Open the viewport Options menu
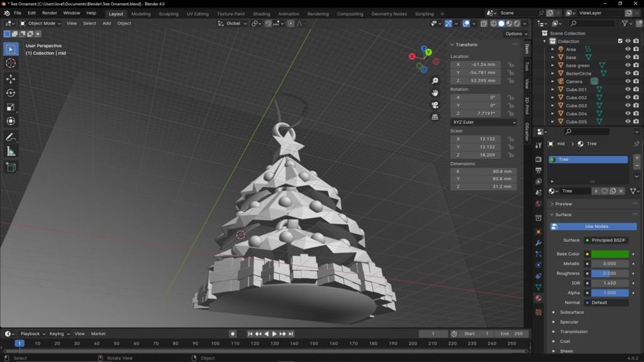Viewport: 644px width, 362px height. (x=514, y=33)
